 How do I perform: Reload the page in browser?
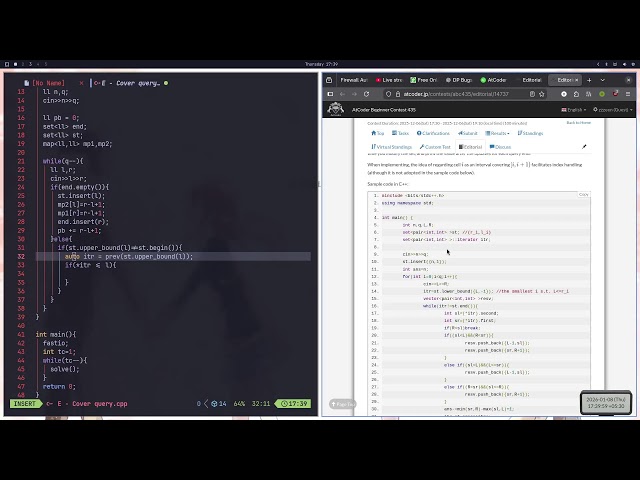(367, 94)
